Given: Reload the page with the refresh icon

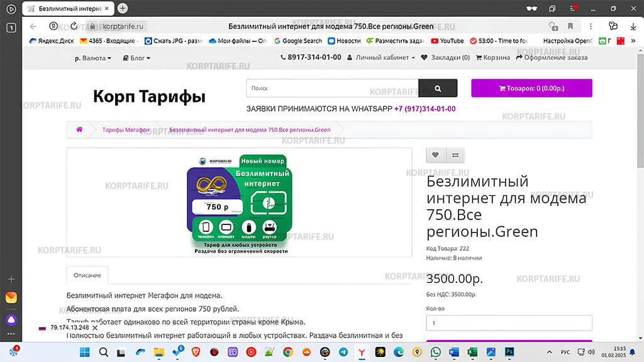Looking at the screenshot, I should (x=74, y=26).
